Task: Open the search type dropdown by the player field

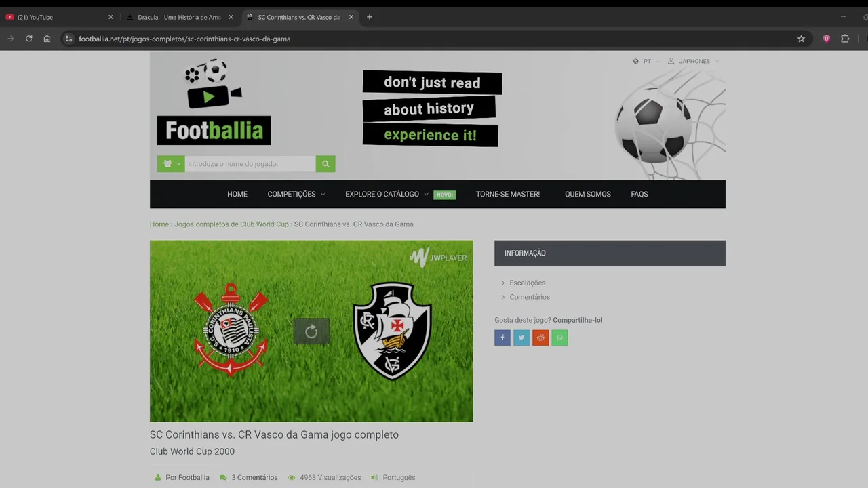Action: 171,163
